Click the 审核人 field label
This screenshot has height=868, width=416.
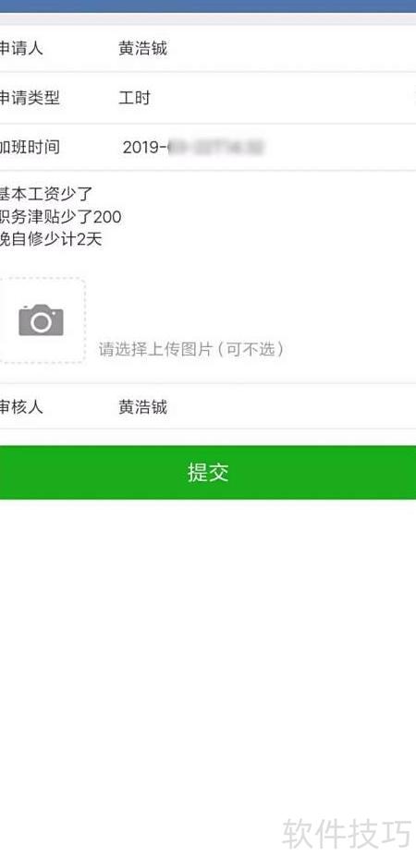click(x=21, y=407)
